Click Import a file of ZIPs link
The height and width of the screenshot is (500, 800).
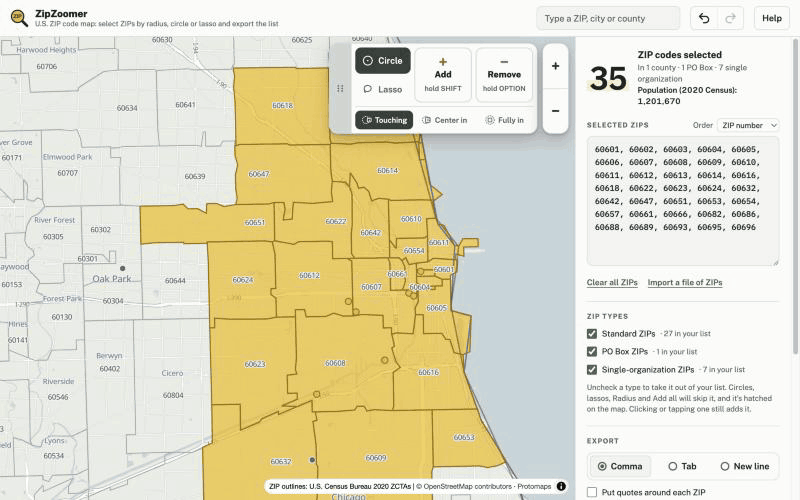tap(685, 282)
